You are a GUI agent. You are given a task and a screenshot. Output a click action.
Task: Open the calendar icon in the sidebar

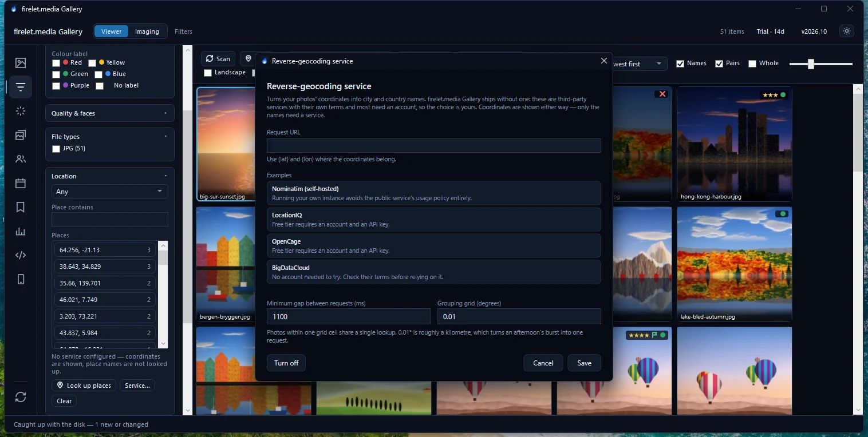coord(21,183)
